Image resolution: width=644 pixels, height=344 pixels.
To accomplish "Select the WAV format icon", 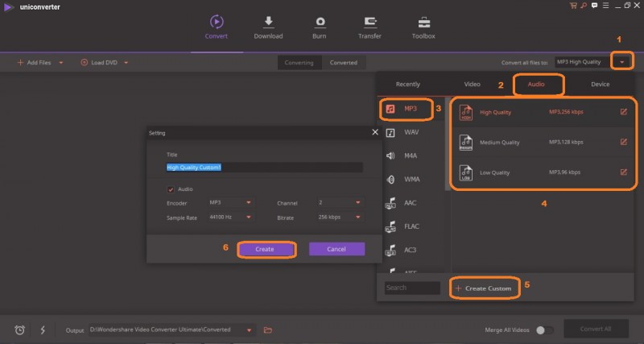I will (390, 132).
